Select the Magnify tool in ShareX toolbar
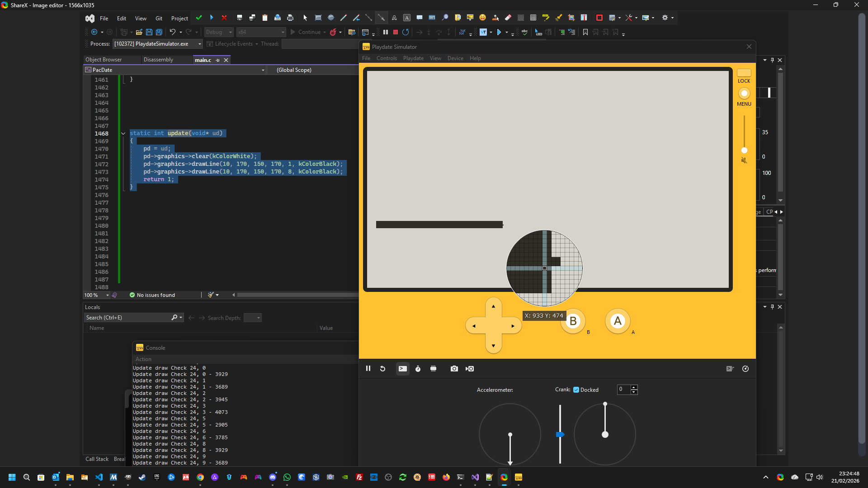The image size is (868, 488). 445,18
